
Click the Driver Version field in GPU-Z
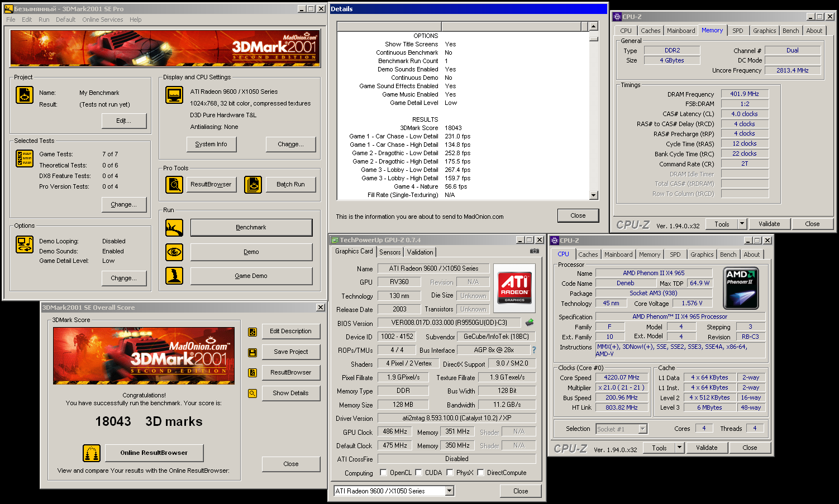point(457,418)
